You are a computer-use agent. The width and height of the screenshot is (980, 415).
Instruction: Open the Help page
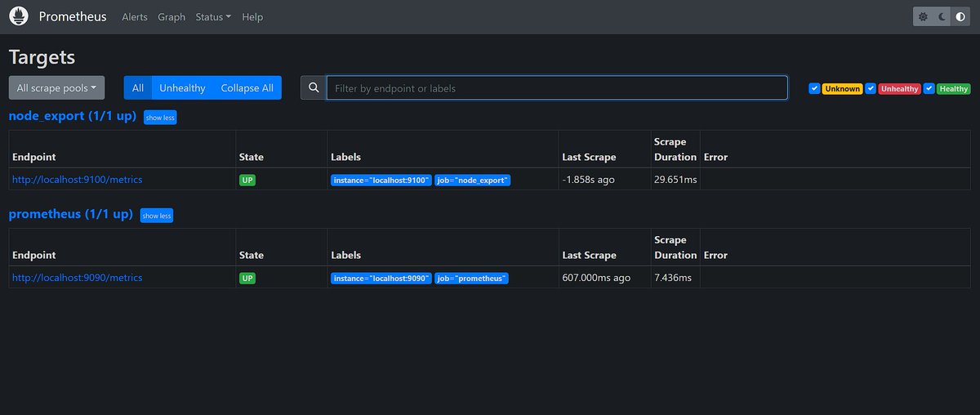253,16
